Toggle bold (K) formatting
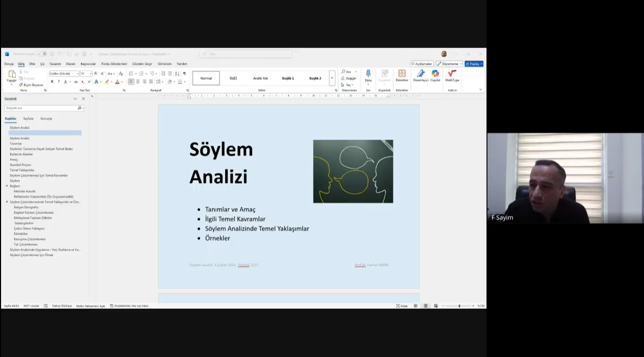 pyautogui.click(x=52, y=82)
